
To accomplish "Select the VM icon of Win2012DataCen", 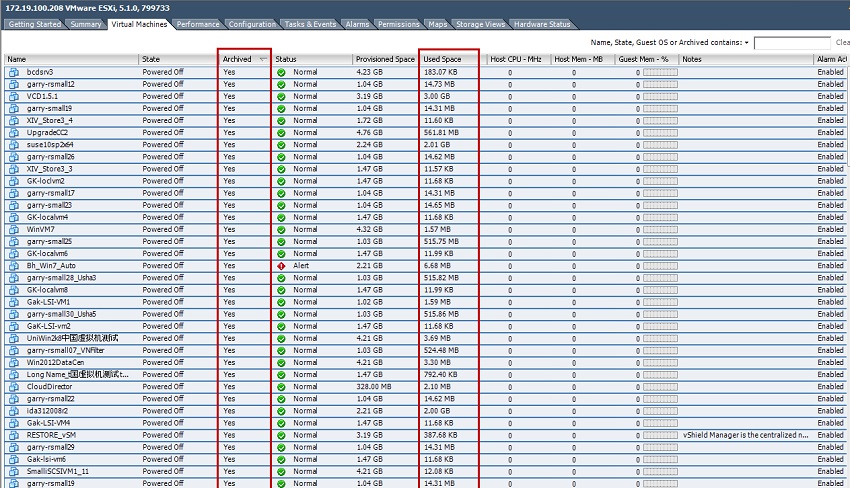I will [x=14, y=363].
